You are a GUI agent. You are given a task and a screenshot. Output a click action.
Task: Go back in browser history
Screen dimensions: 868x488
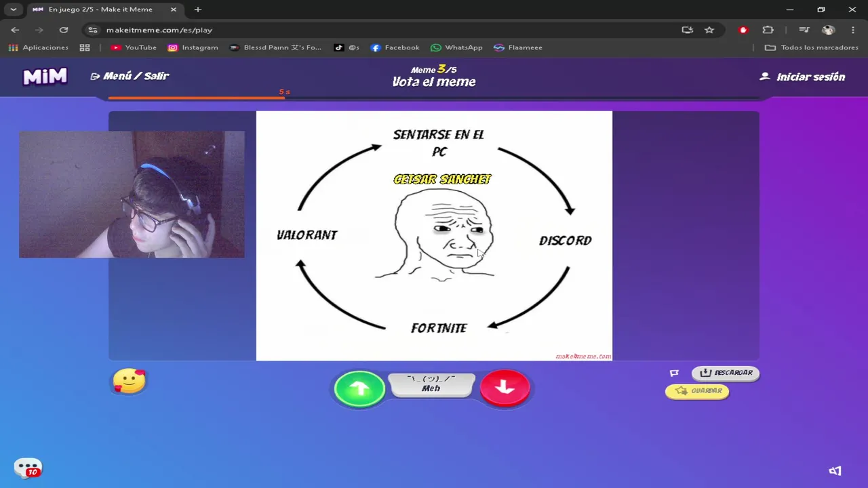tap(15, 30)
